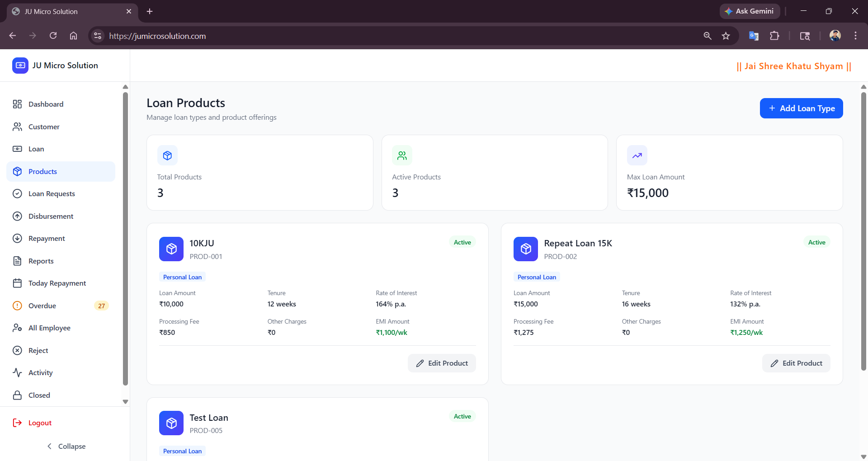Click the Products box icon in sidebar
Screen dimensions: 868x461
[x=17, y=171]
